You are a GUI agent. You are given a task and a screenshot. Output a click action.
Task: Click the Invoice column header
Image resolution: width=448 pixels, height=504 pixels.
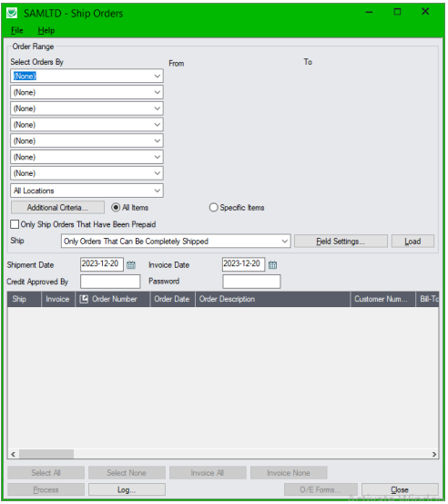[x=58, y=299]
